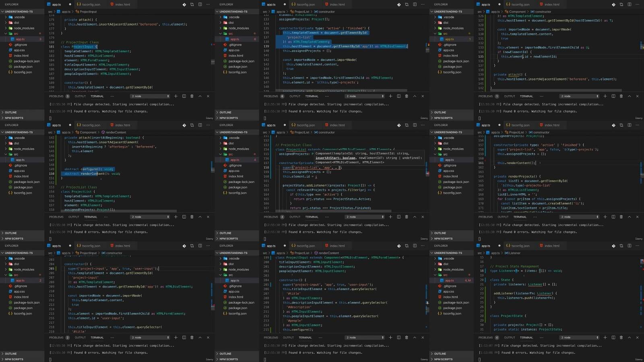Screen dimensions: 644x362
Task: Split editor in the ProjectInput constructor pane
Action: tap(200, 246)
